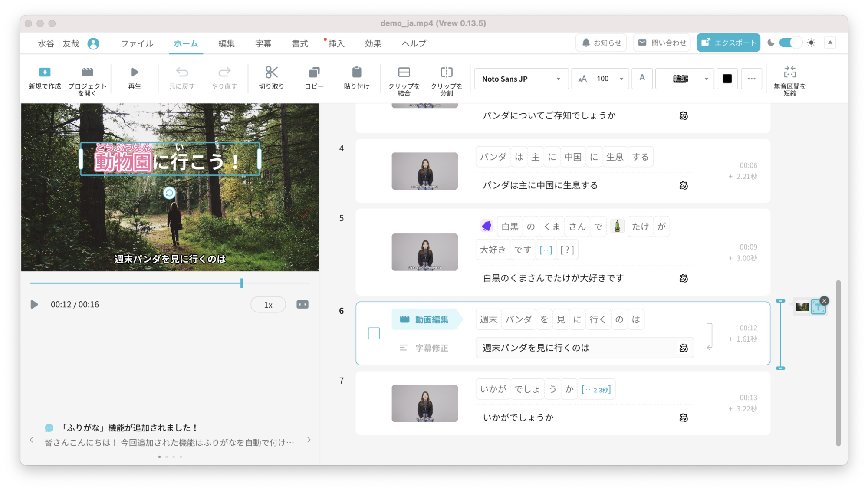Click the 問い合わせ contact button

[x=662, y=43]
